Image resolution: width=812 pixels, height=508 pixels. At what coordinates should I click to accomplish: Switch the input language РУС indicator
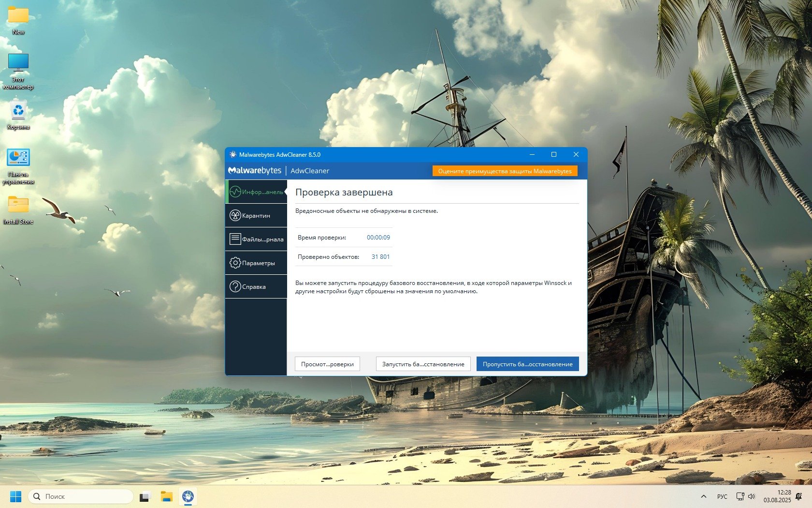722,496
